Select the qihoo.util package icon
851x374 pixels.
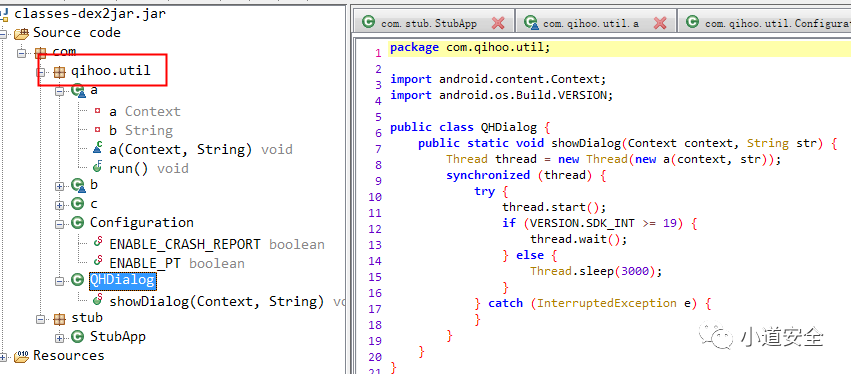(59, 72)
